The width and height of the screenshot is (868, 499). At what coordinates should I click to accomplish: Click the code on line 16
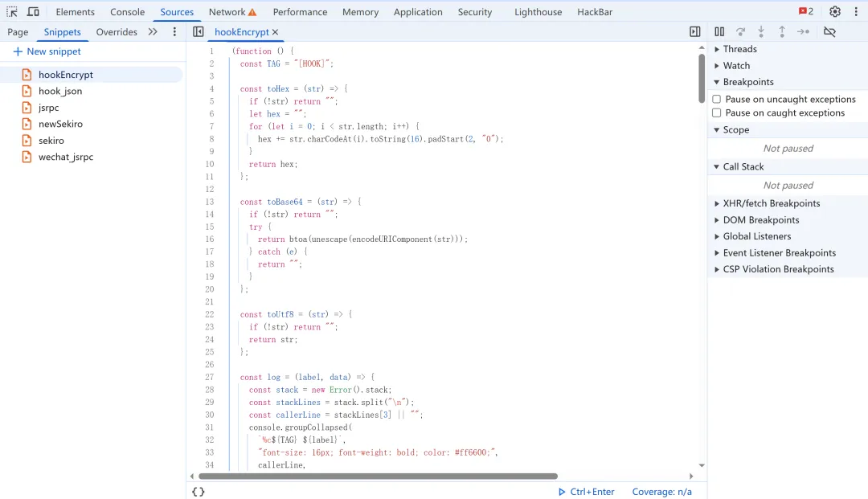[x=362, y=239]
